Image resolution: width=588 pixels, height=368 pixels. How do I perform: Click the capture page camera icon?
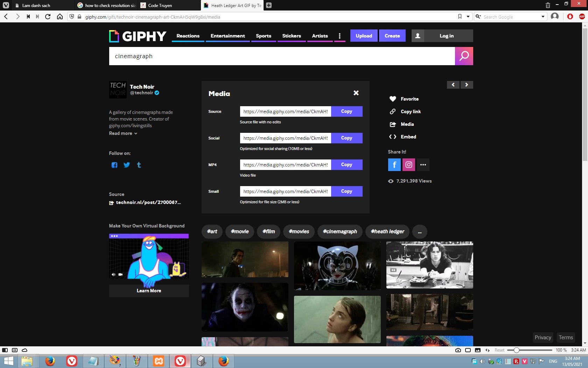click(458, 350)
